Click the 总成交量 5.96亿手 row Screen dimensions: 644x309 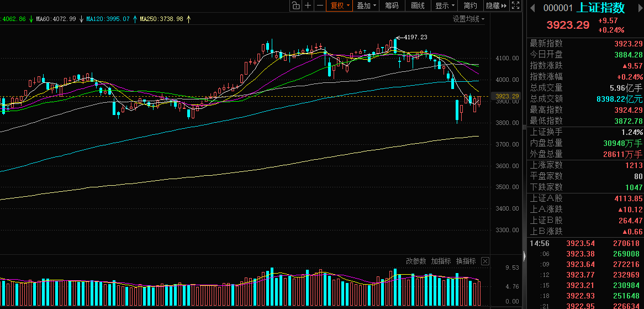pyautogui.click(x=585, y=88)
